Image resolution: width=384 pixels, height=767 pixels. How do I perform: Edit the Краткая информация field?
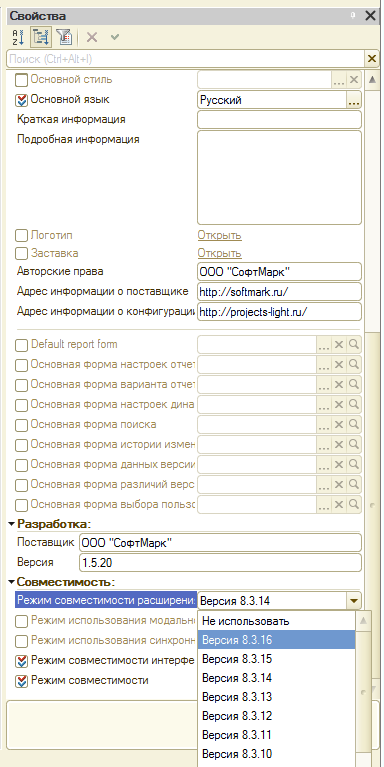(279, 120)
